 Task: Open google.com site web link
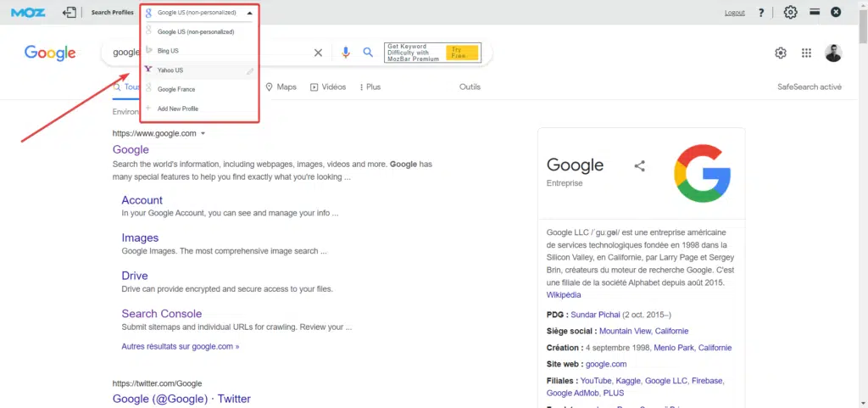point(606,364)
